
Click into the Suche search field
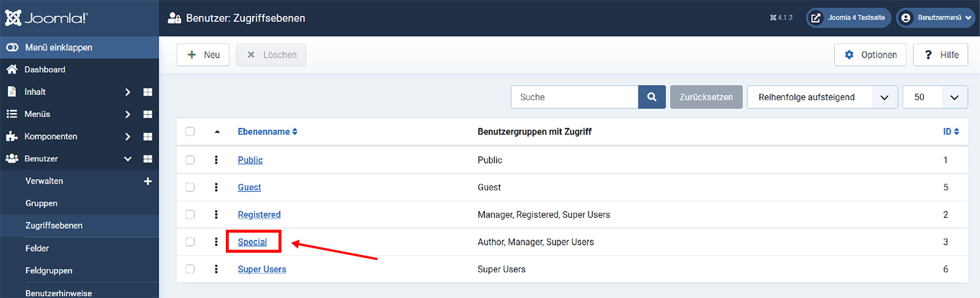(575, 97)
